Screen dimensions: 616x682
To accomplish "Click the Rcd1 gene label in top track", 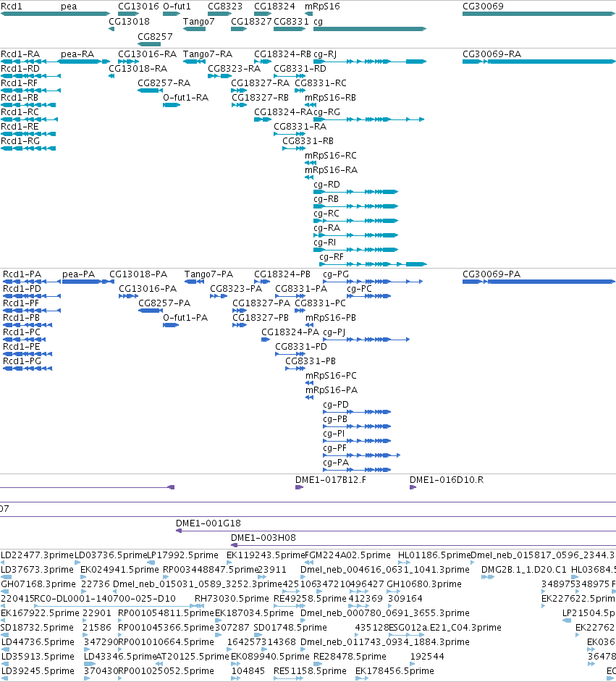I will click(12, 7).
